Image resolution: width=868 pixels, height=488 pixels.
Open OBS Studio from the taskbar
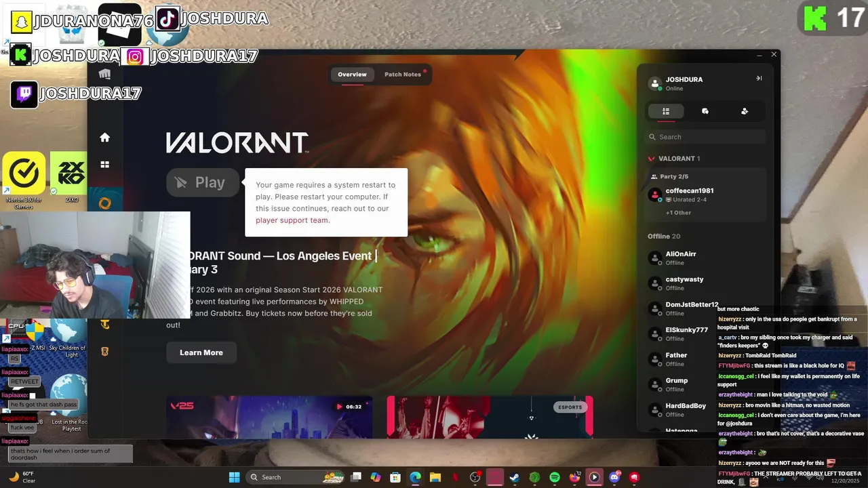point(475,477)
